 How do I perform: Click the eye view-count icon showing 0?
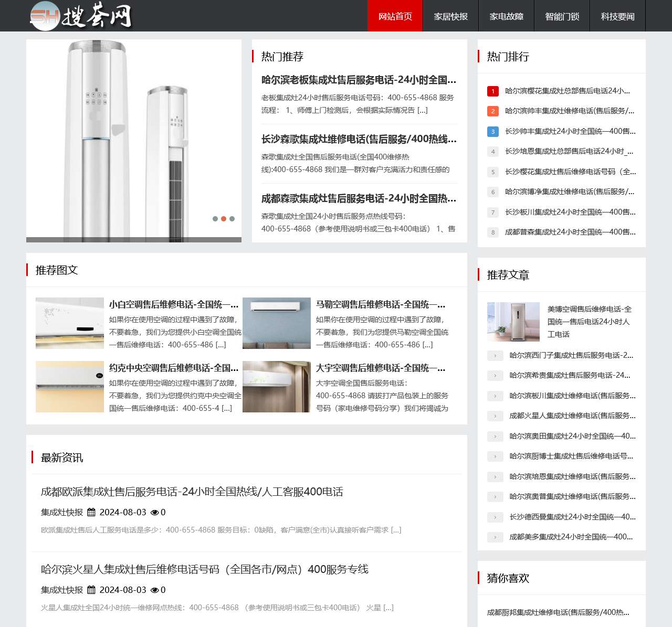point(155,512)
